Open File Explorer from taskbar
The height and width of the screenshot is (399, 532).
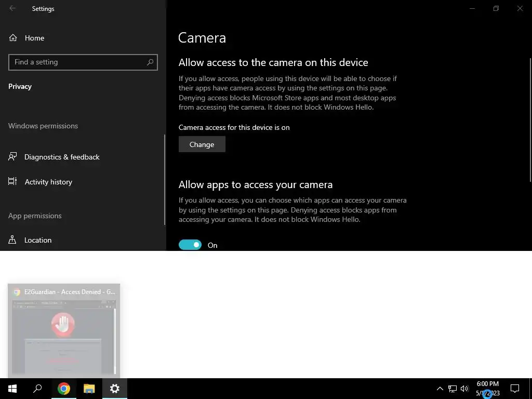pos(89,389)
